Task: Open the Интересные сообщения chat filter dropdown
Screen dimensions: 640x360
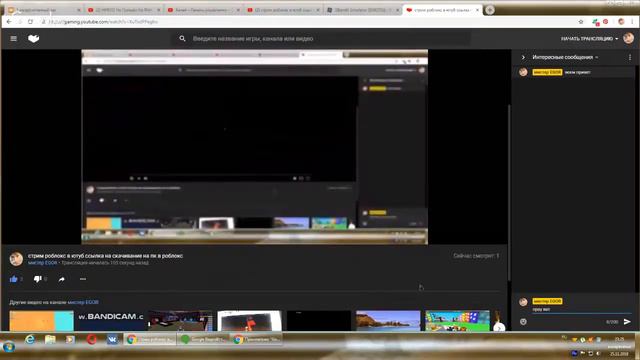Action: [x=565, y=57]
